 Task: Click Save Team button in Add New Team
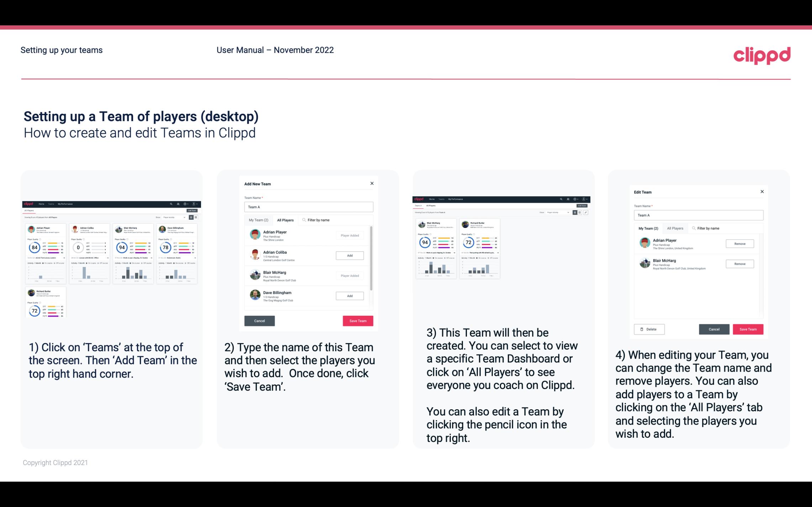[357, 320]
